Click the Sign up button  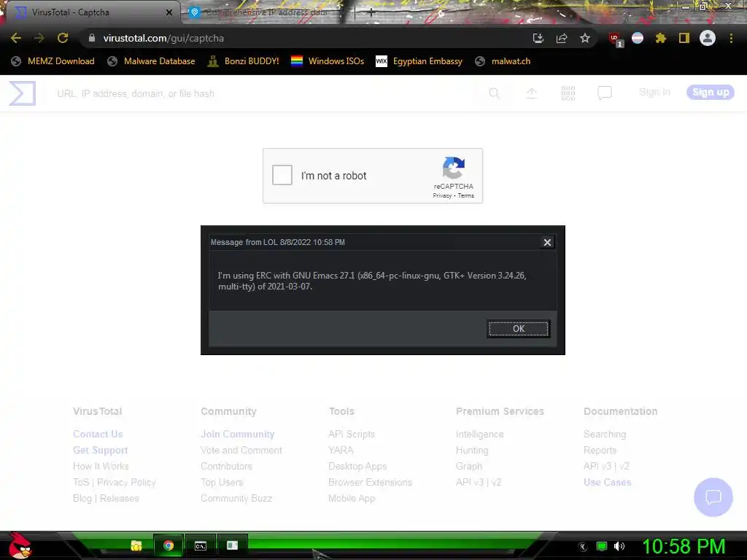[x=711, y=93]
